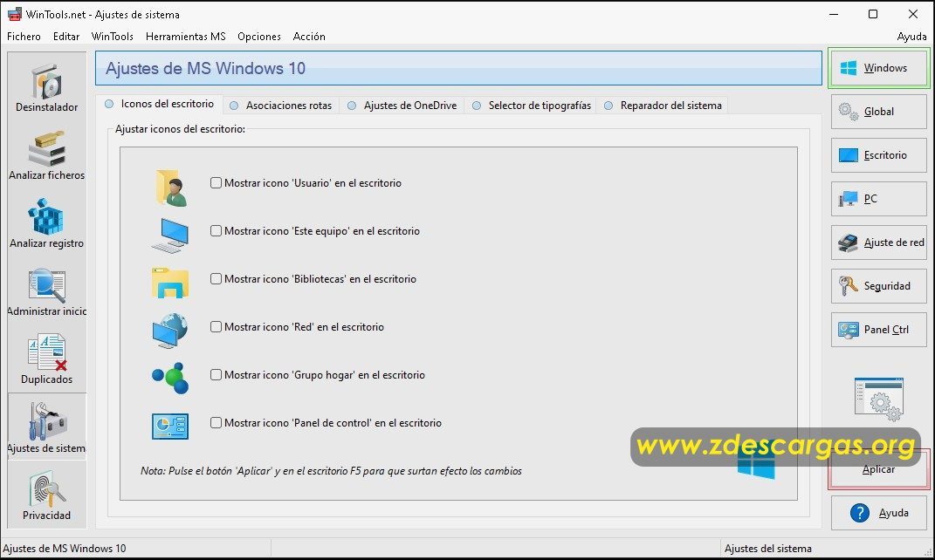Enable 'Este equipo' desktop icon checkbox
935x560 pixels.
216,230
